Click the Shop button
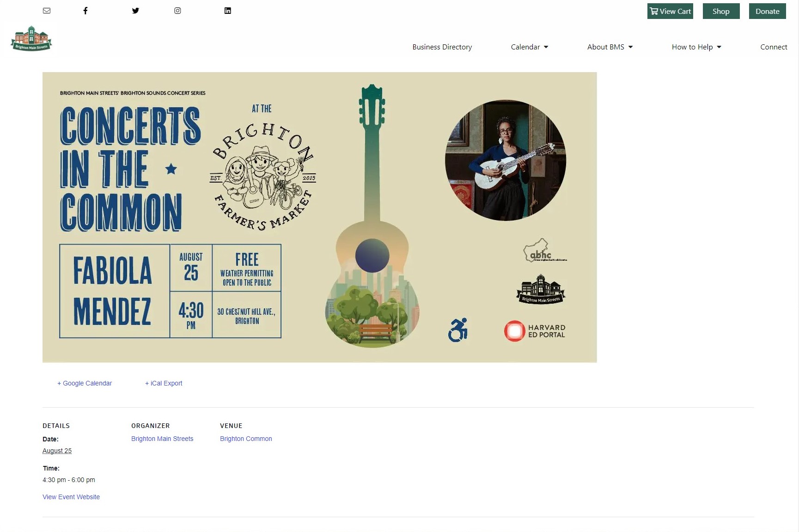 point(721,11)
